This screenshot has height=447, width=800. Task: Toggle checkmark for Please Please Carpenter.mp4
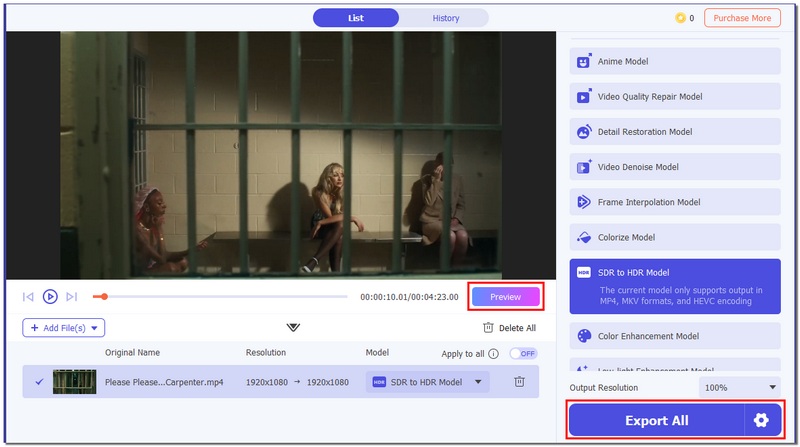coord(39,382)
